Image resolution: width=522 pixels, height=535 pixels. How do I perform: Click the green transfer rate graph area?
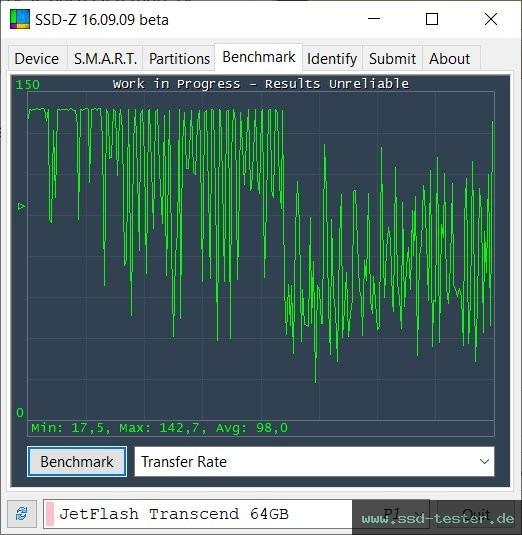261,256
